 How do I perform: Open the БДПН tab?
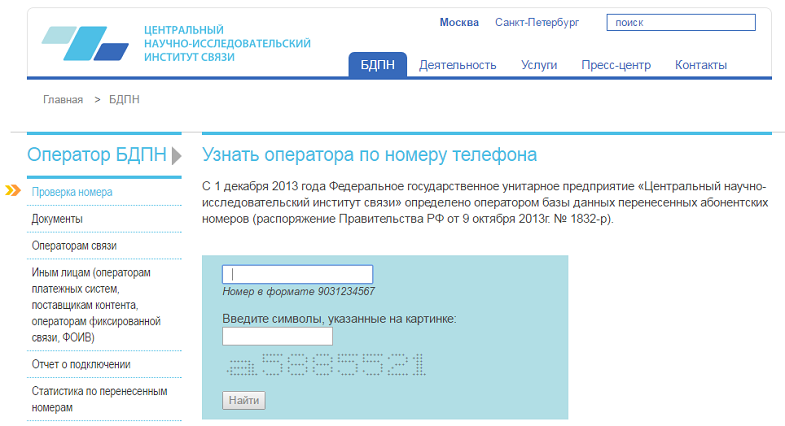click(x=377, y=65)
